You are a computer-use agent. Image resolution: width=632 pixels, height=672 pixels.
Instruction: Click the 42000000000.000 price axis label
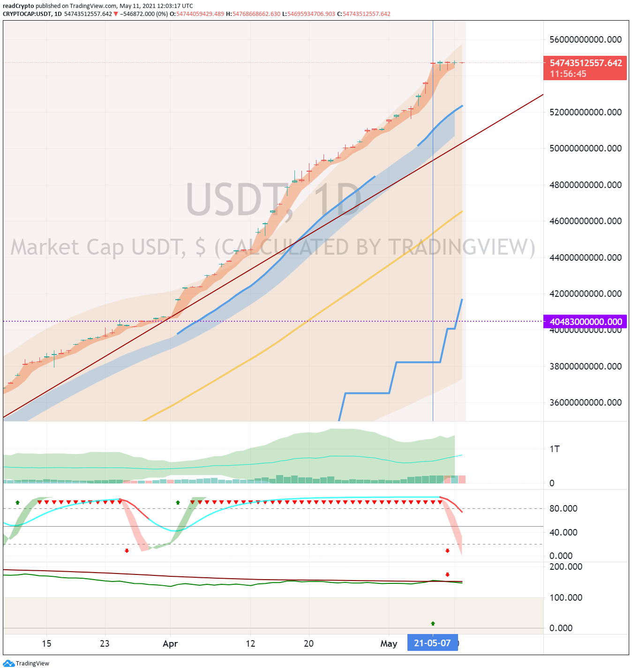pyautogui.click(x=586, y=294)
